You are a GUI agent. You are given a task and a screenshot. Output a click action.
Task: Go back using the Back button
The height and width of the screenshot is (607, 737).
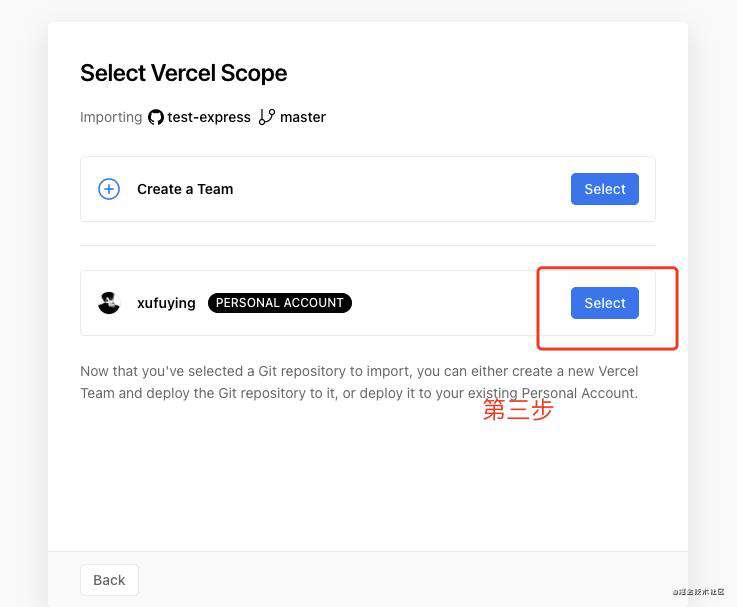point(109,580)
